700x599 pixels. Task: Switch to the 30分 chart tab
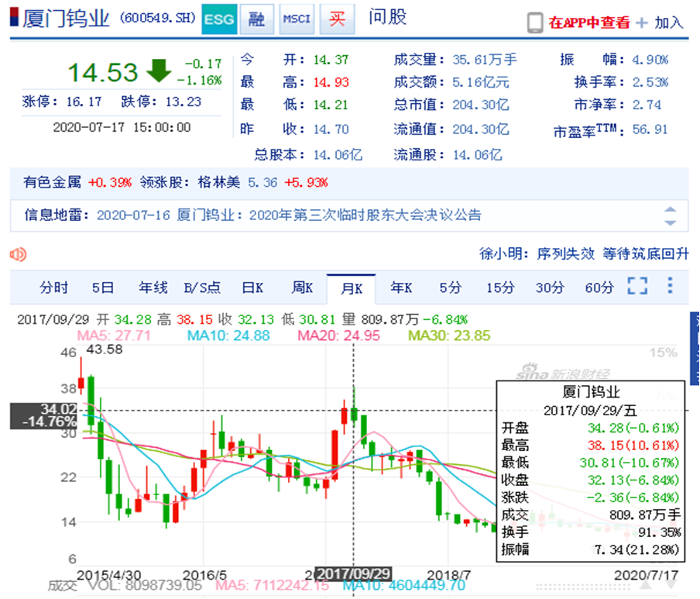(550, 287)
